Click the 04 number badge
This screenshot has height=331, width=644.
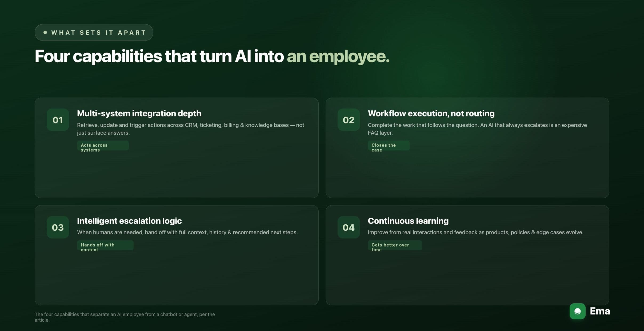(349, 227)
